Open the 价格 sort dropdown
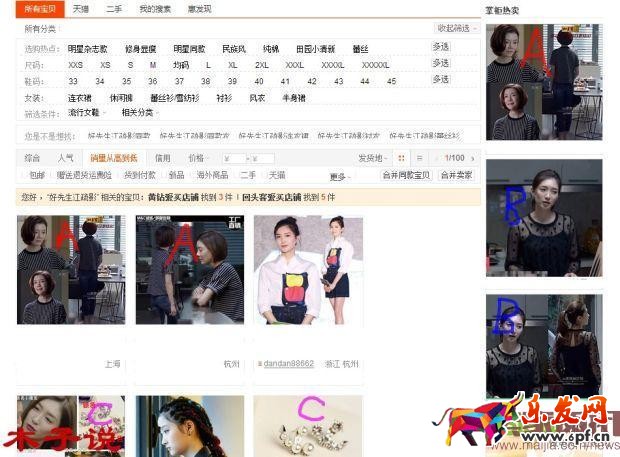Screen dimensions: 620x457 coord(198,159)
